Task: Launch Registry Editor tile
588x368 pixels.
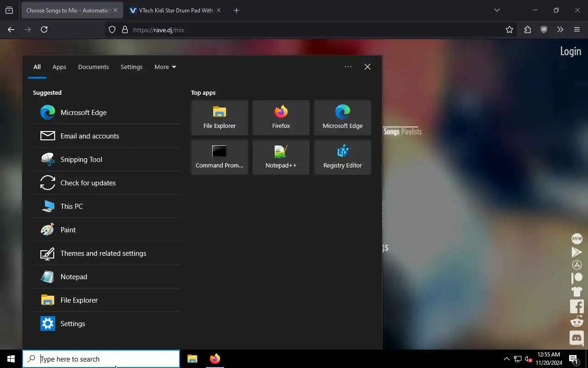Action: pyautogui.click(x=343, y=157)
